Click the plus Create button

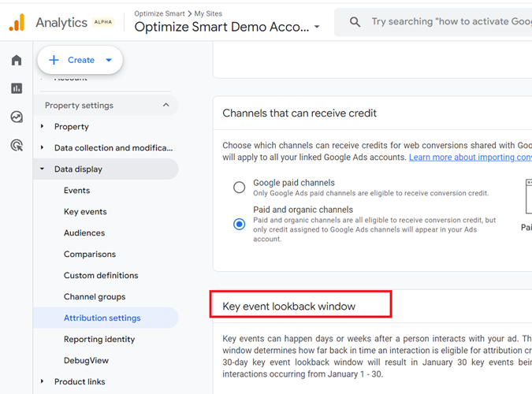click(x=80, y=60)
